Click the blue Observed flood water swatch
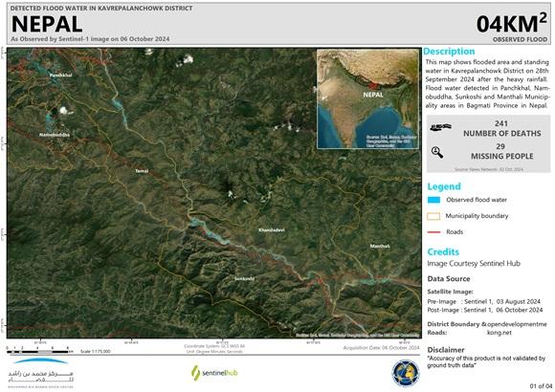555x392 pixels. [433, 200]
